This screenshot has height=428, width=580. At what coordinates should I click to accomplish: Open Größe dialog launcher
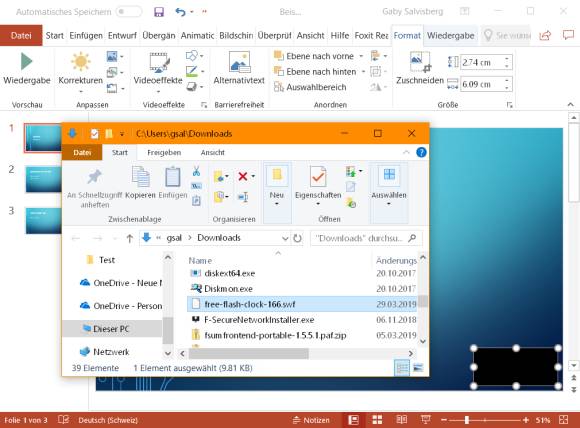(x=509, y=105)
